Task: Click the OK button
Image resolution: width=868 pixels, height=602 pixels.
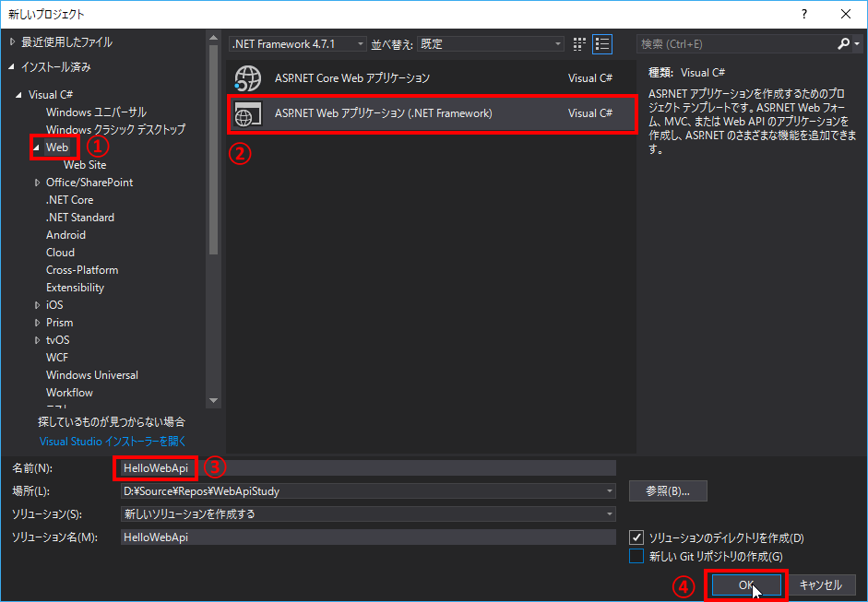Action: 746,584
